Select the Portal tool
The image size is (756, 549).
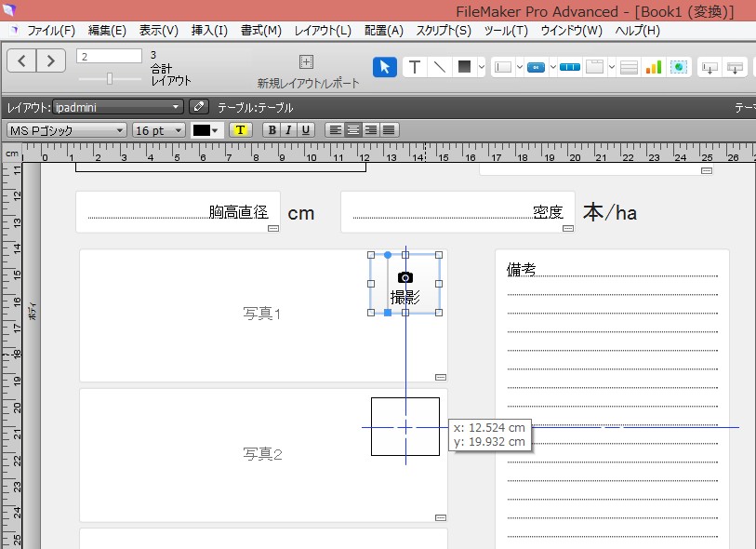pyautogui.click(x=629, y=67)
